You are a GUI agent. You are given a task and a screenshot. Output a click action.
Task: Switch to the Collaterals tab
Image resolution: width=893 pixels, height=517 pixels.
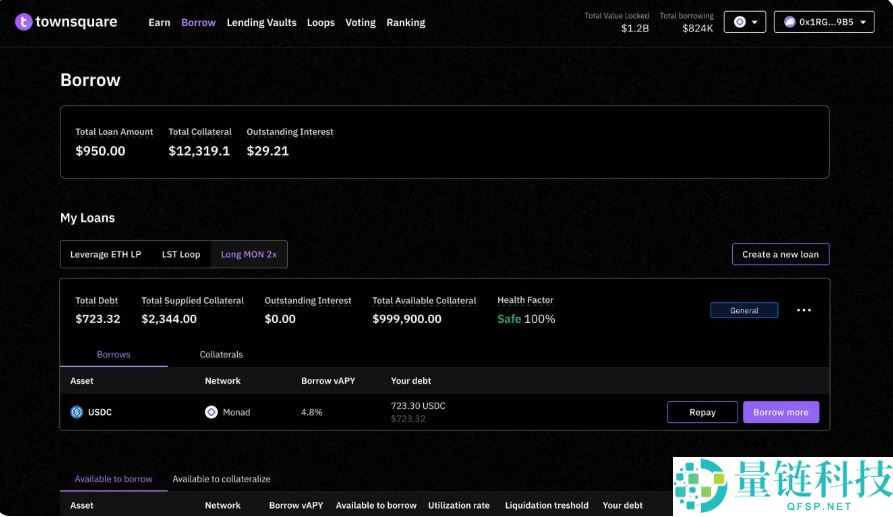click(x=221, y=355)
